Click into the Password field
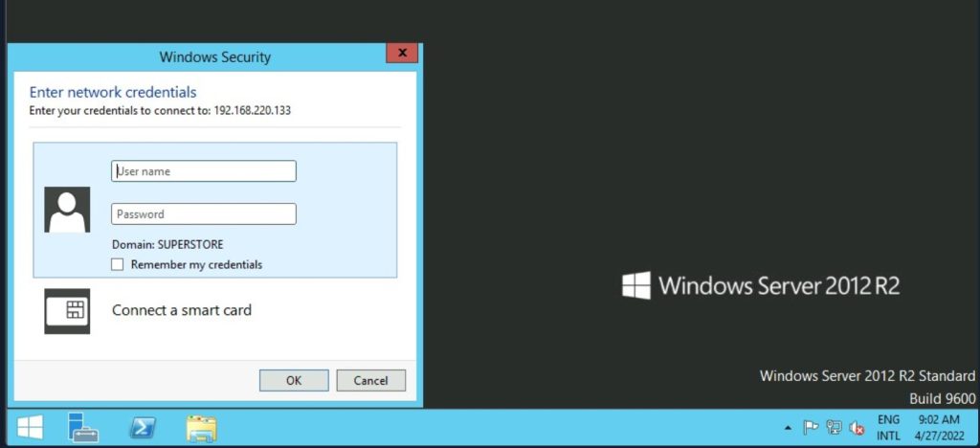980x448 pixels. click(204, 214)
